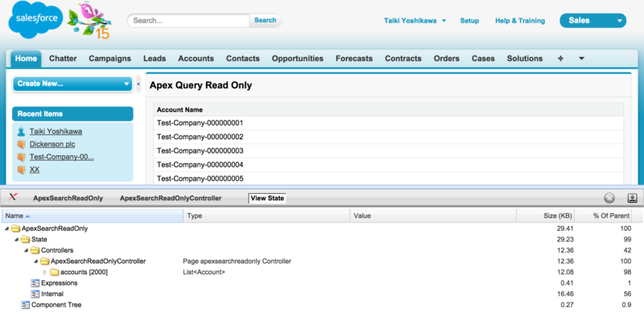
Task: Click the Expressions node icon
Action: (x=35, y=283)
